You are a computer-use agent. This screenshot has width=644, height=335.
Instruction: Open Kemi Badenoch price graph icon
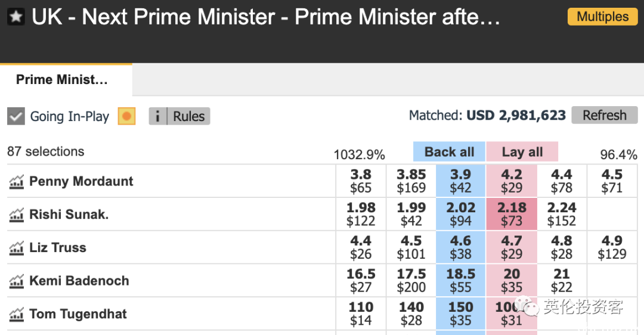click(x=17, y=281)
